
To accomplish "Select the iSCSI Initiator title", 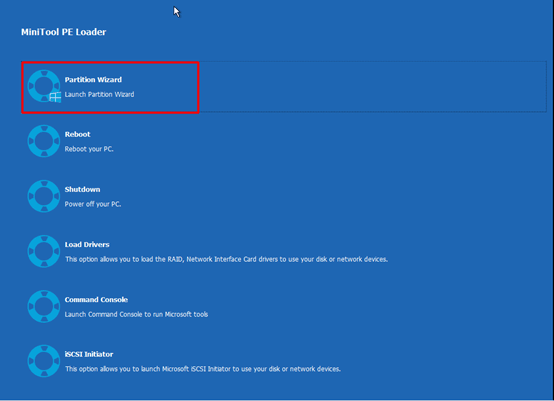I will 89,354.
